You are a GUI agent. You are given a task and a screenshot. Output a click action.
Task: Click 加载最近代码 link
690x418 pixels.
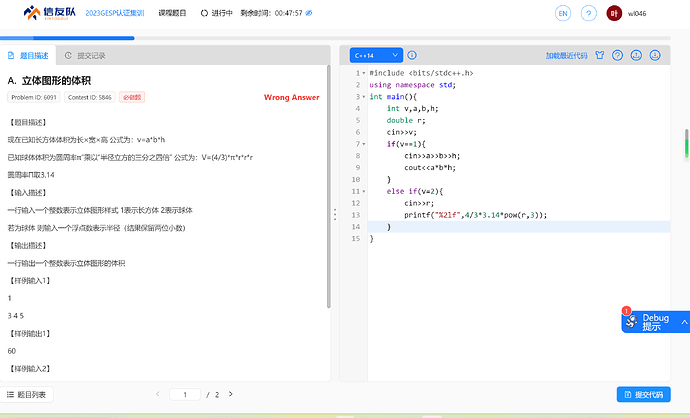(566, 55)
